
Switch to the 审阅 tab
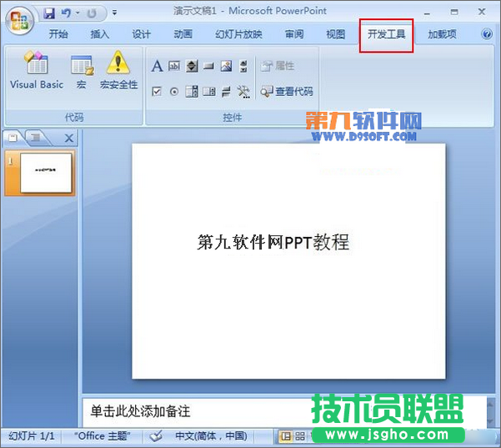(294, 34)
